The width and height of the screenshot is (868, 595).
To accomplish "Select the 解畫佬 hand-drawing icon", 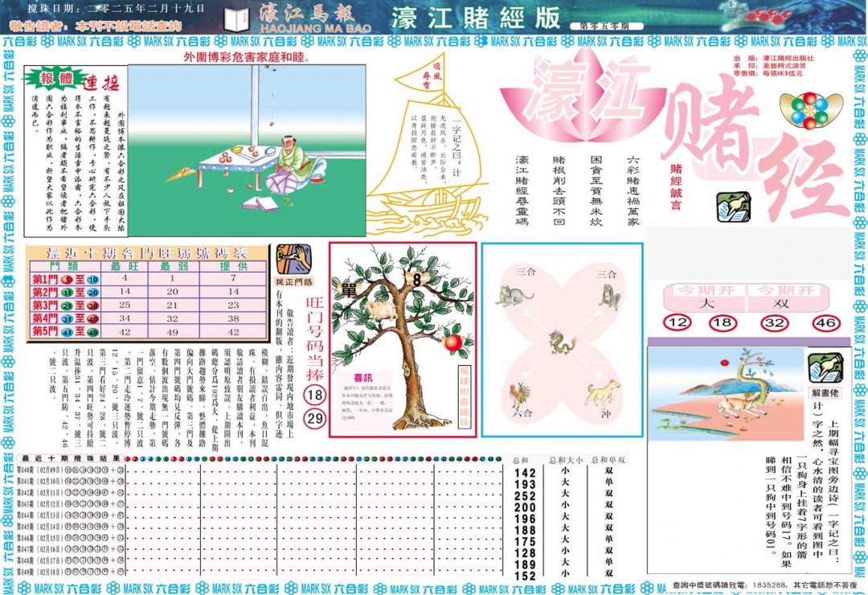I will pyautogui.click(x=825, y=367).
